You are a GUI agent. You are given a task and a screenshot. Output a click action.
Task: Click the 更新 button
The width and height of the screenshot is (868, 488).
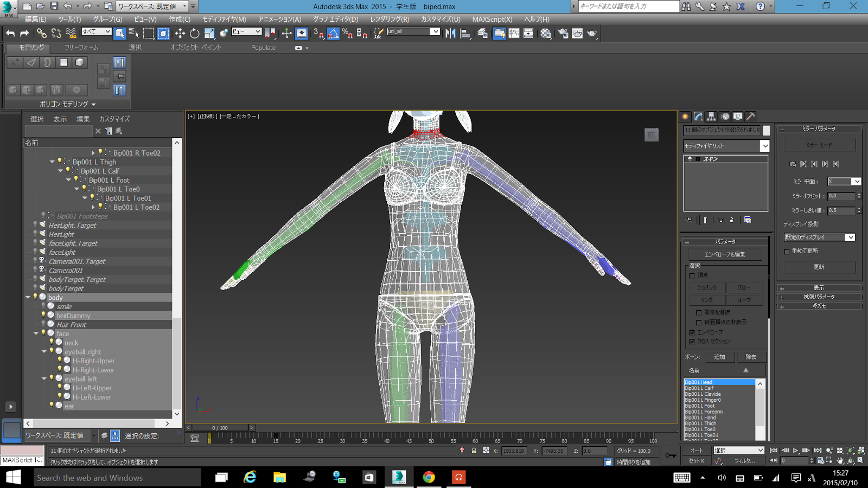[819, 267]
